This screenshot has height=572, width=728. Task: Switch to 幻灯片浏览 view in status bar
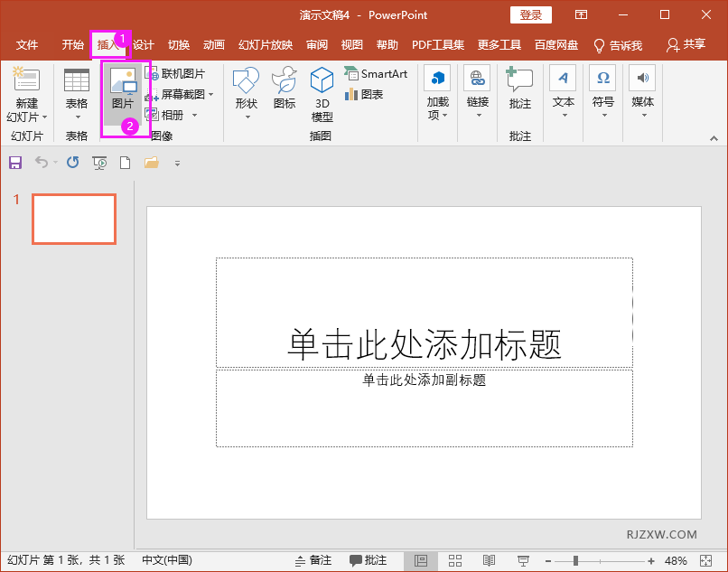point(454,560)
